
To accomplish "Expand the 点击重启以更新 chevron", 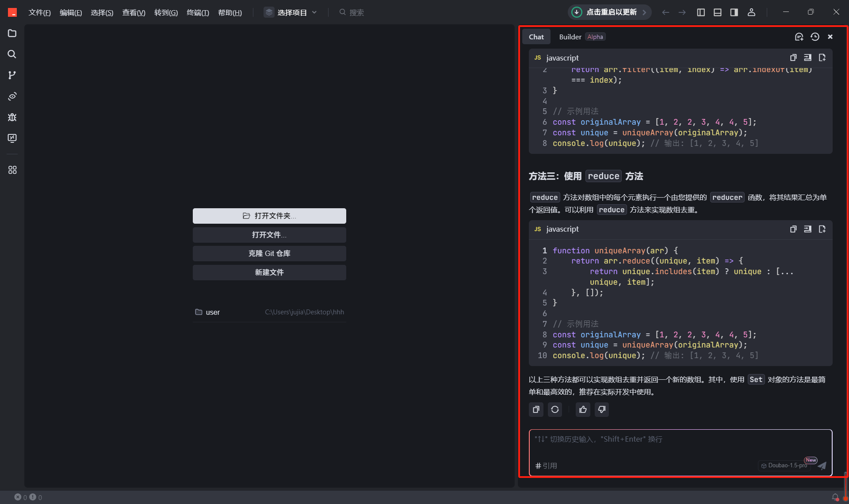I will [x=644, y=12].
